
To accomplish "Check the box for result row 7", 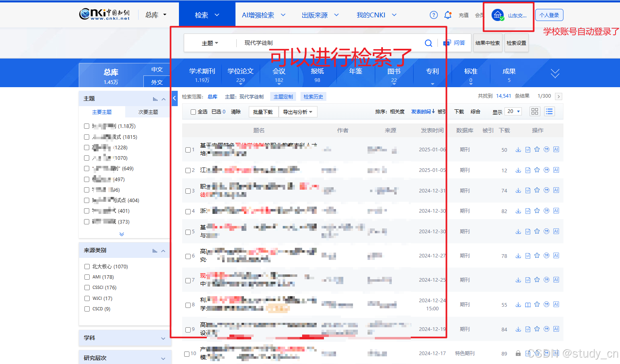I will [x=188, y=280].
